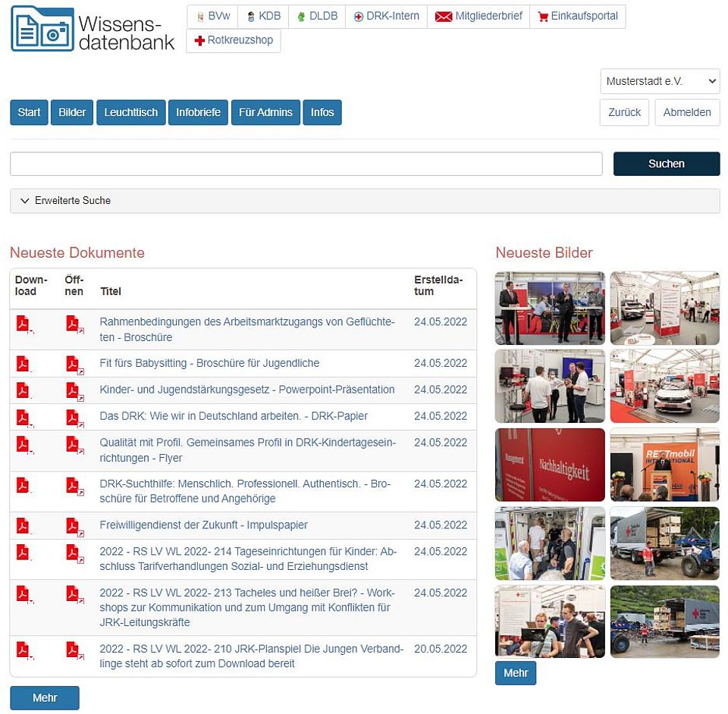This screenshot has width=728, height=714.
Task: Open the Einkaufsportal shopping cart link
Action: tap(578, 16)
